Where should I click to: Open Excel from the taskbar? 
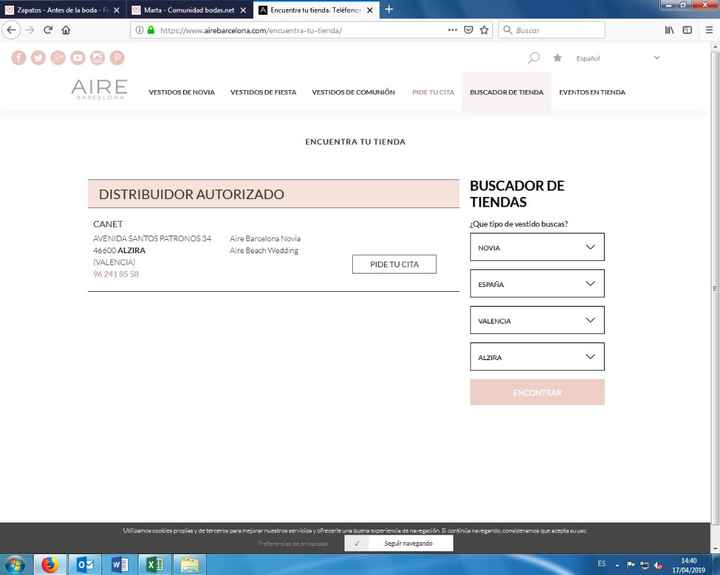pyautogui.click(x=155, y=565)
